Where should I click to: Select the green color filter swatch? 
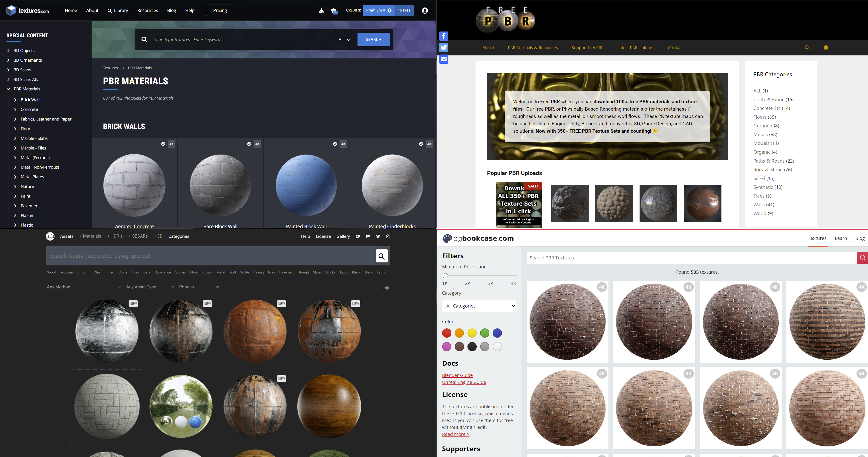[x=484, y=333]
